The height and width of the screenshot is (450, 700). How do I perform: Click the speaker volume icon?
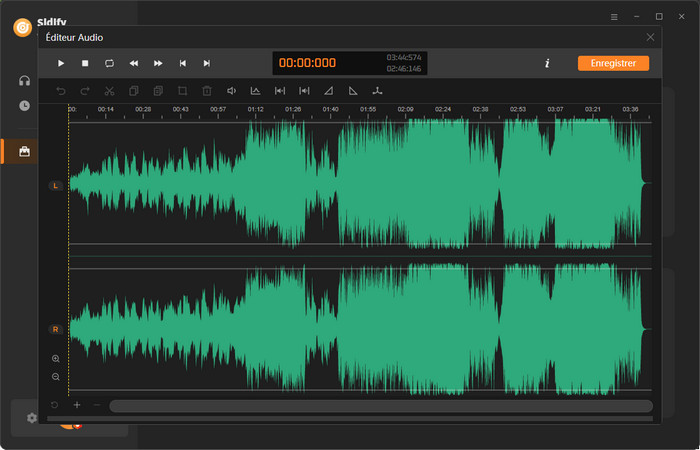tap(231, 91)
